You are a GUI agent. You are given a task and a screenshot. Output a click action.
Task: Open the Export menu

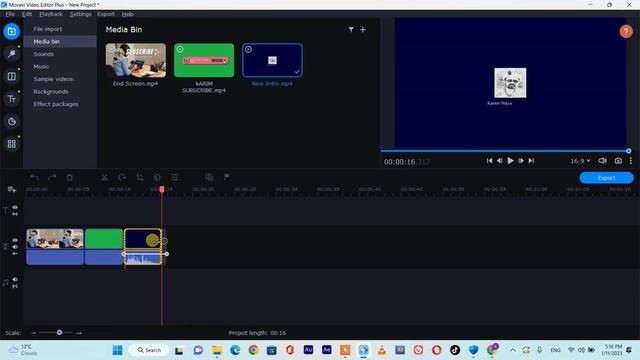pos(106,14)
